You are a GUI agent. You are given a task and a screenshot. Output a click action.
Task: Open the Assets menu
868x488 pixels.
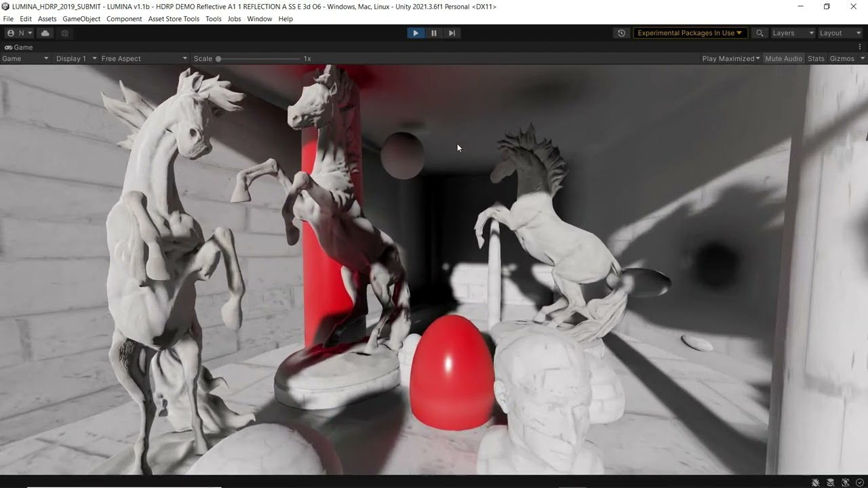click(47, 19)
